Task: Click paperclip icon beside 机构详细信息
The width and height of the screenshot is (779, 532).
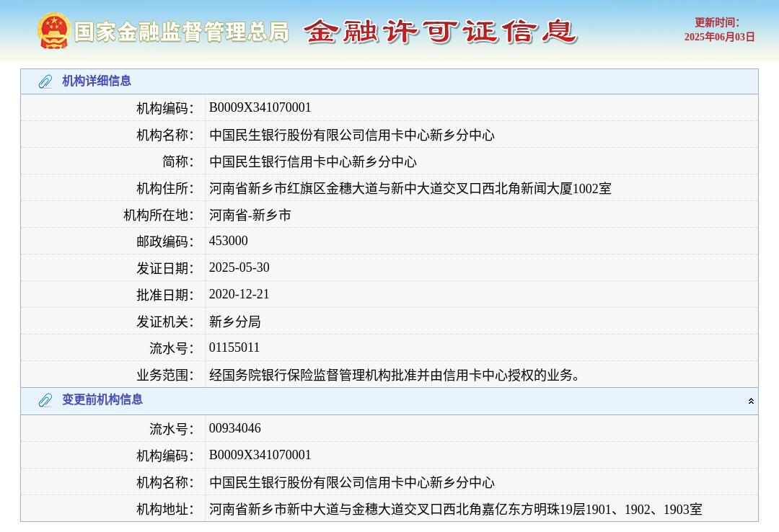Action: (45, 81)
